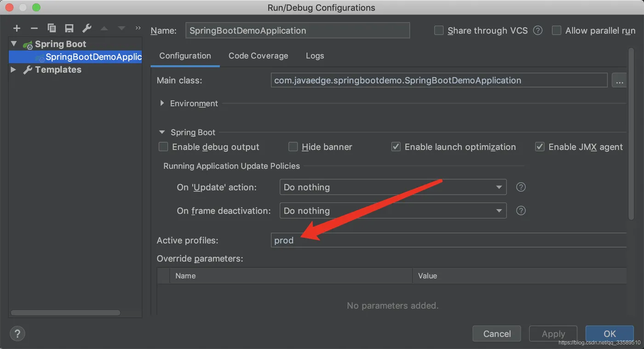Expand the Environment section
Viewport: 644px width, 349px height.
point(162,103)
